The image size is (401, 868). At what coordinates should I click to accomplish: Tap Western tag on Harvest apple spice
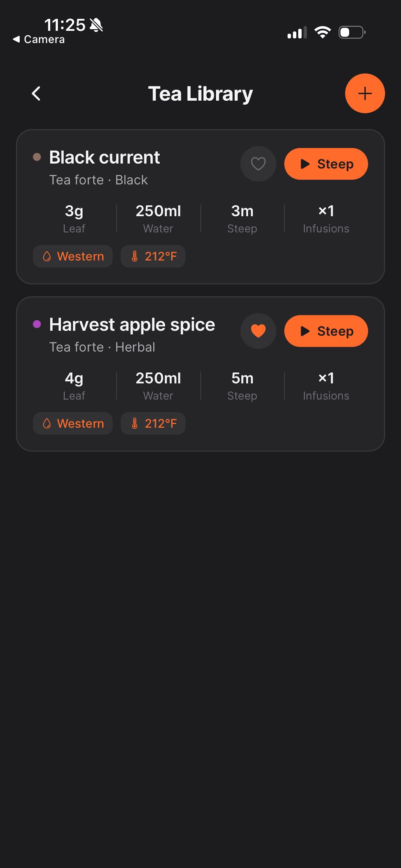click(x=73, y=423)
